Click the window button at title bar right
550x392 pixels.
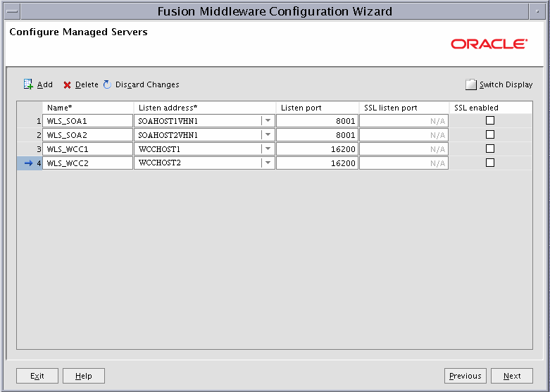[x=537, y=11]
